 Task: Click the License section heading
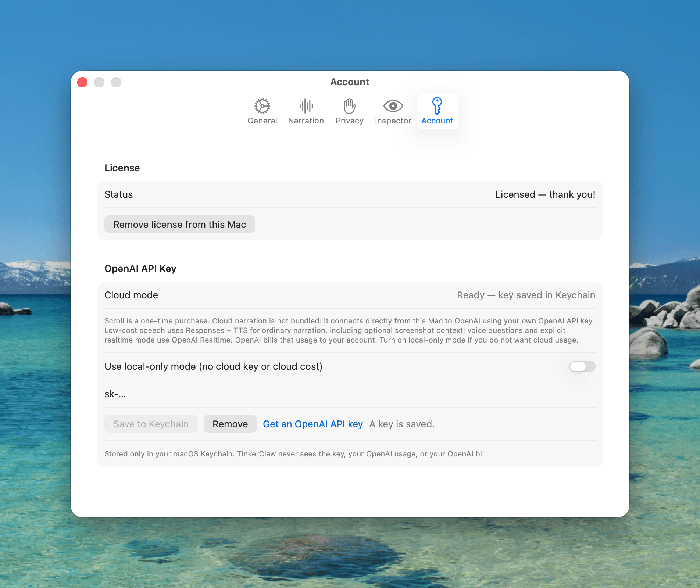click(122, 168)
